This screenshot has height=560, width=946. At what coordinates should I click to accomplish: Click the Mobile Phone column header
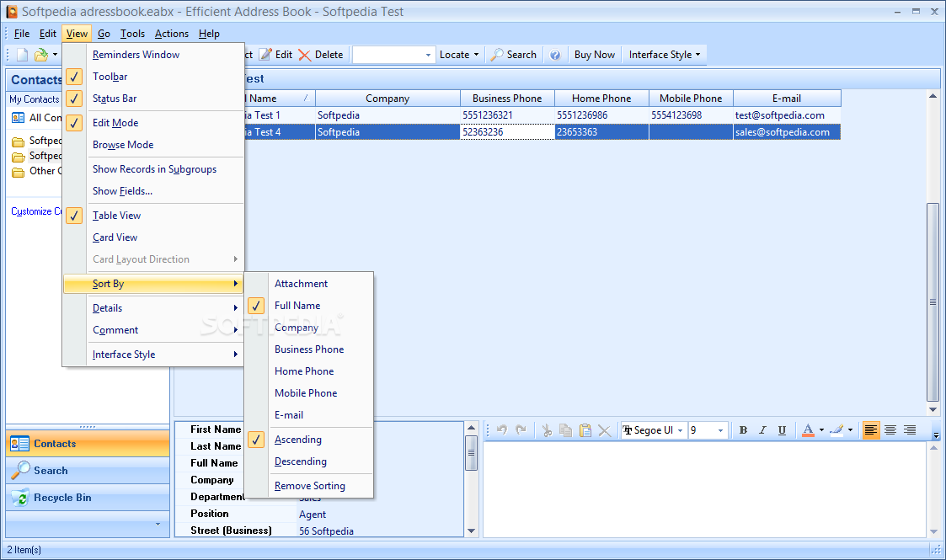690,99
